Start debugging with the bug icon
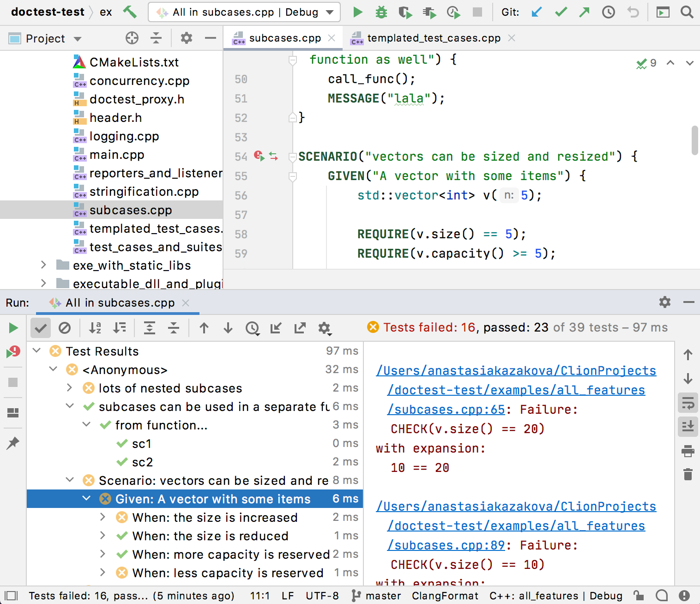This screenshot has width=700, height=604. coord(381,12)
